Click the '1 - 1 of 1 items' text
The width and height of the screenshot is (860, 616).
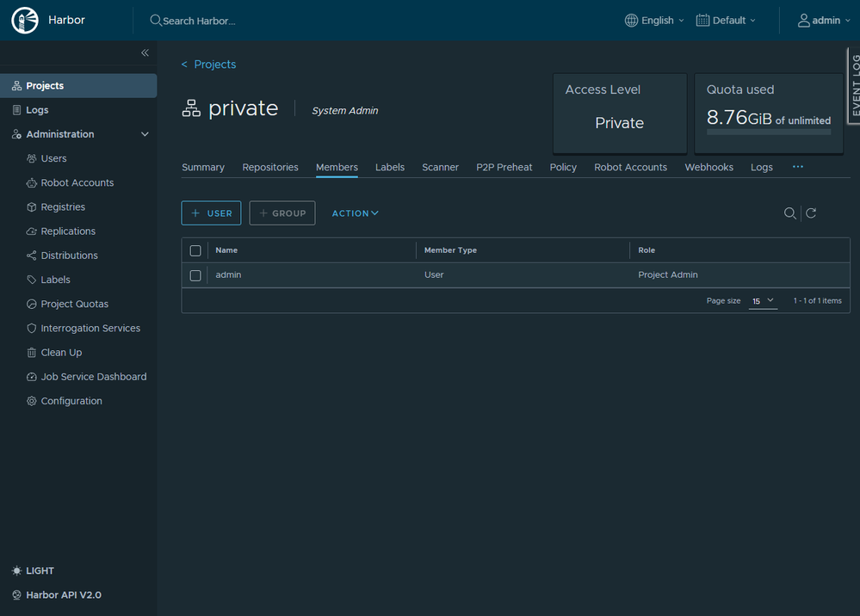[817, 300]
